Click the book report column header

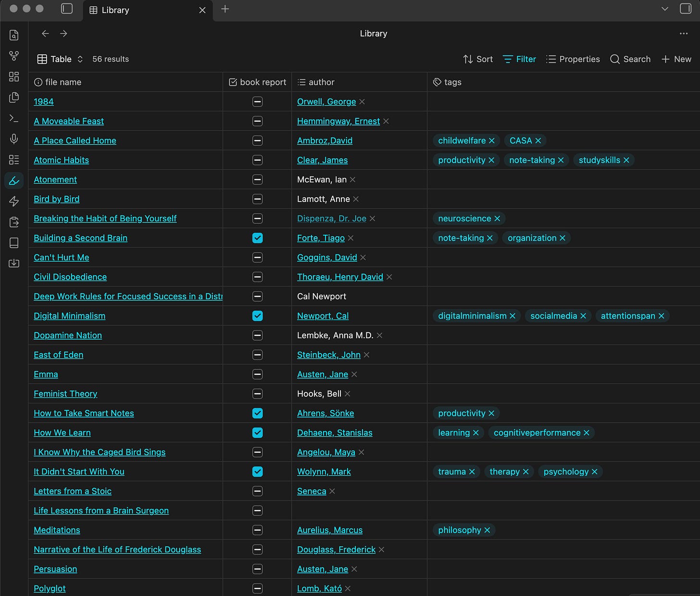click(x=257, y=82)
